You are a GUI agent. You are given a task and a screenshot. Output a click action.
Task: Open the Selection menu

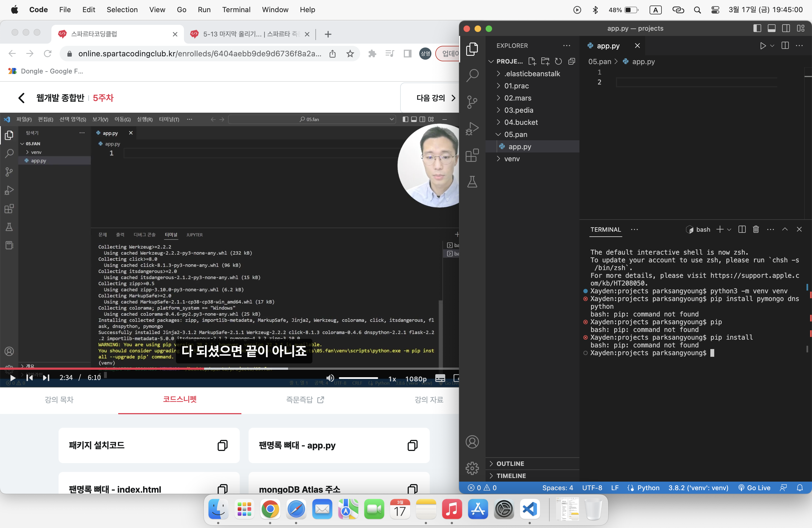point(122,10)
